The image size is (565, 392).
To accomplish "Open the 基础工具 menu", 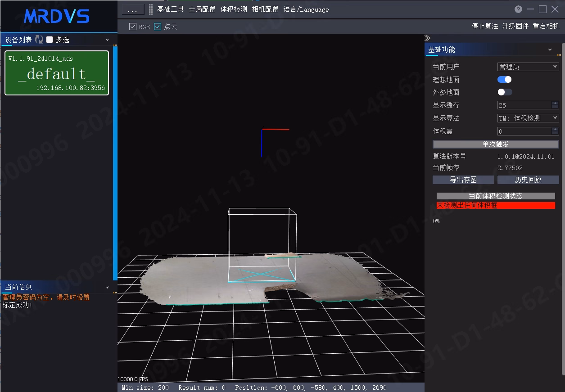I will point(170,9).
